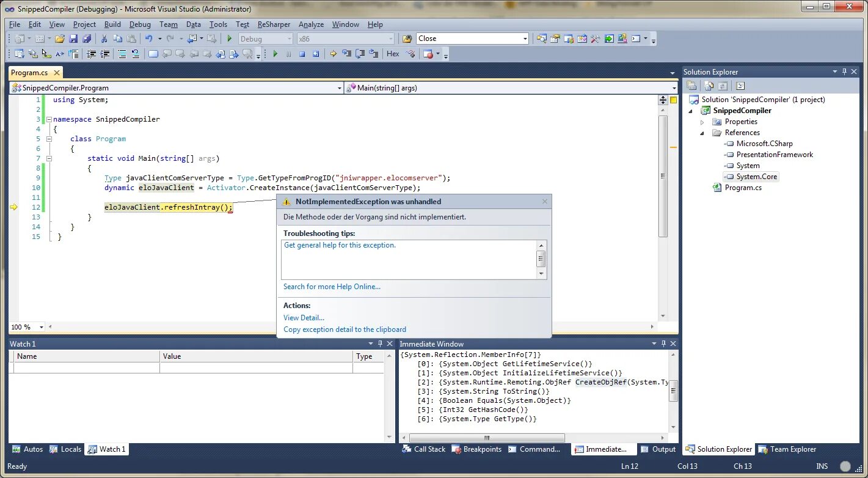Start debugging with the green arrow beside Debug
Viewport: 868px width, 478px height.
pos(230,39)
